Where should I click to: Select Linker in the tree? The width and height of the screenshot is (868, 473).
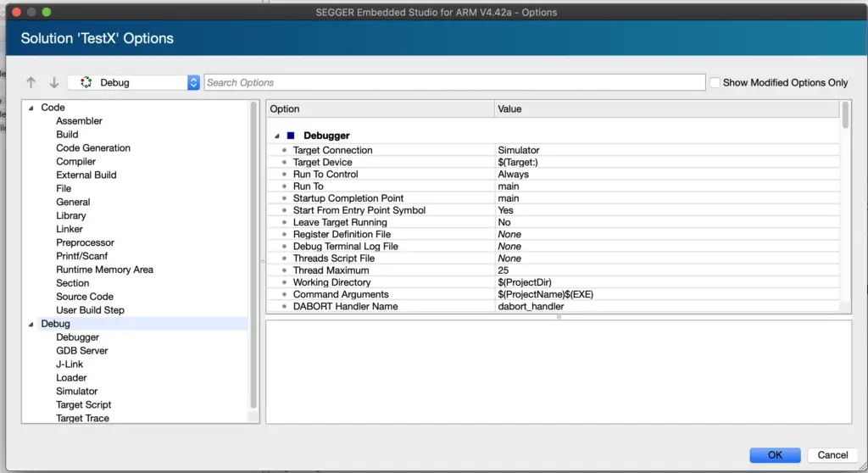tap(70, 230)
